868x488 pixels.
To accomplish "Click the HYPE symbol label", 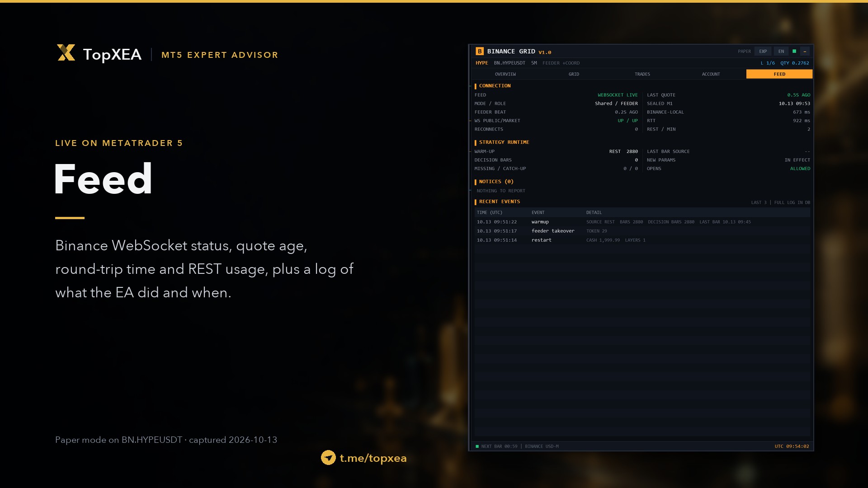I will tap(481, 63).
